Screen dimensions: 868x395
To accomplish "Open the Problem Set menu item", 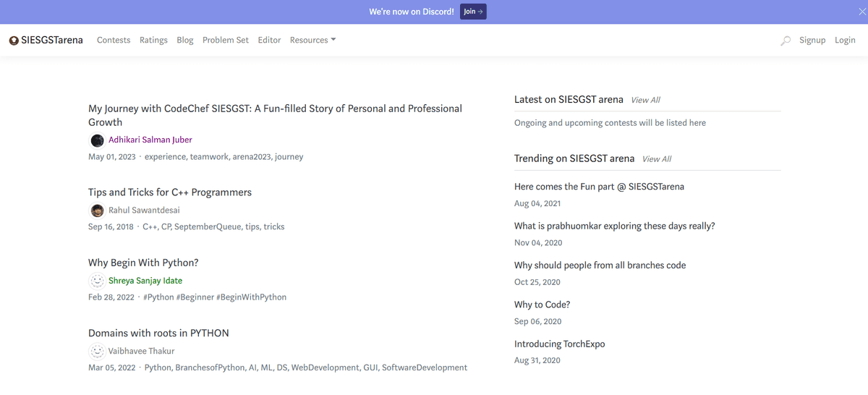I will pyautogui.click(x=226, y=41).
